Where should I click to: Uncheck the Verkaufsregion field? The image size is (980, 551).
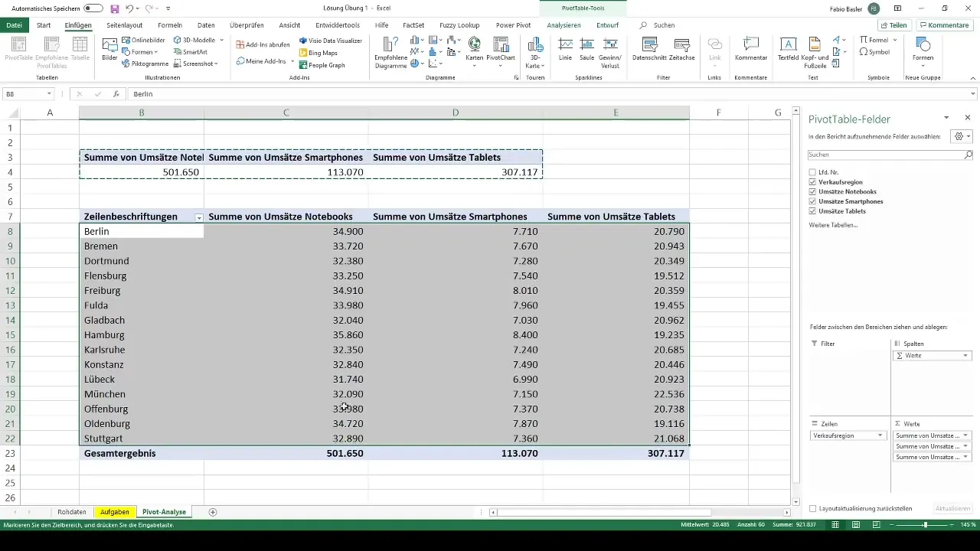[812, 182]
